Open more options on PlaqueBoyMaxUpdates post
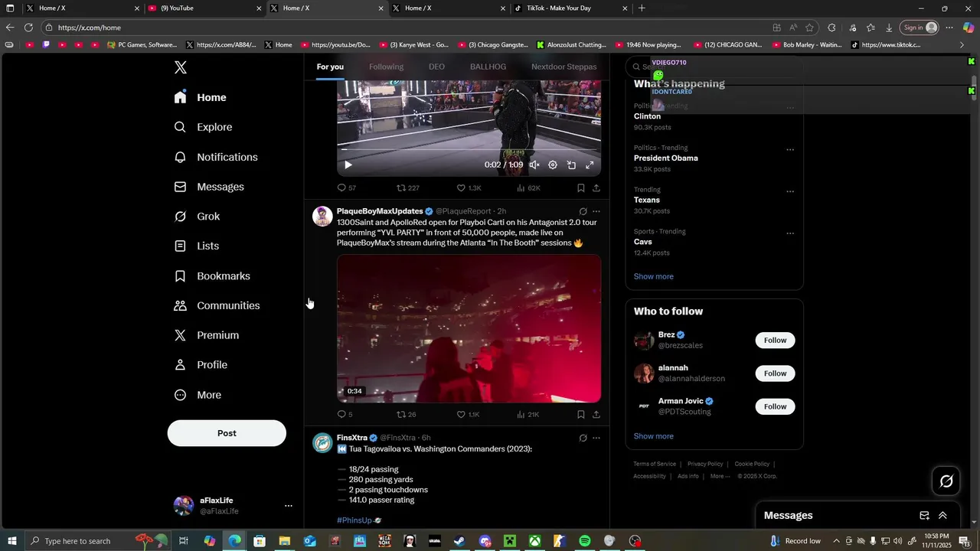 (x=596, y=211)
